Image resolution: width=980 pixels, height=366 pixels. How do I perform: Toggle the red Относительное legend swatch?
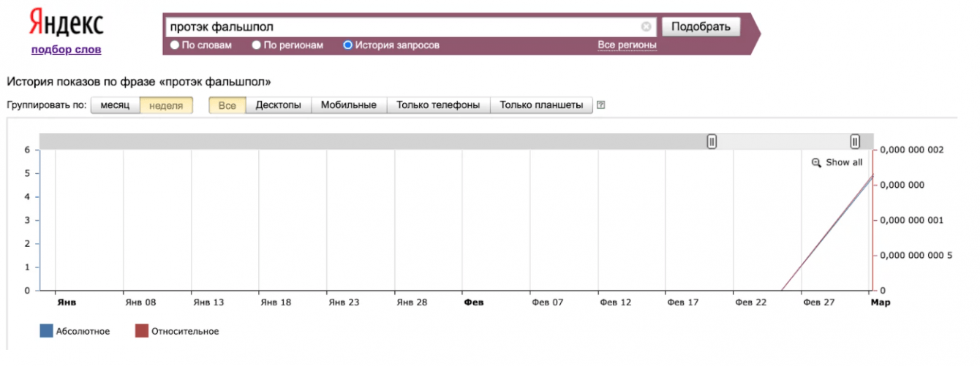coord(142,332)
